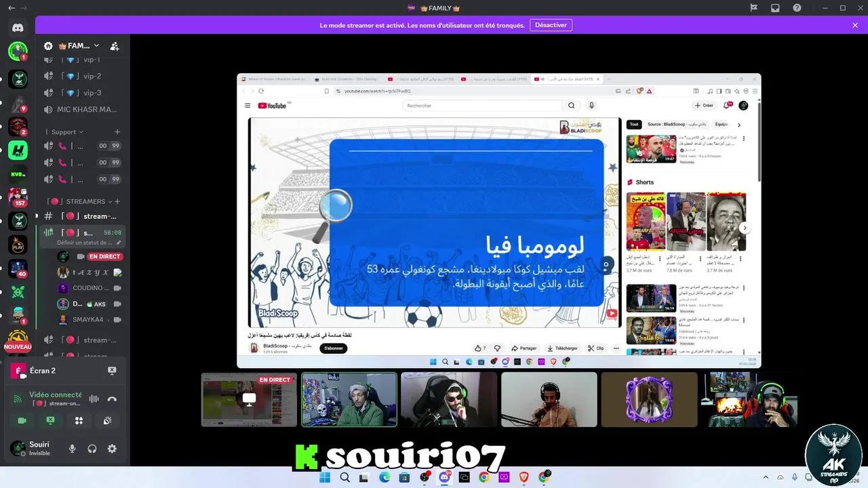Open Activities launcher button
868x488 pixels.
(x=79, y=421)
